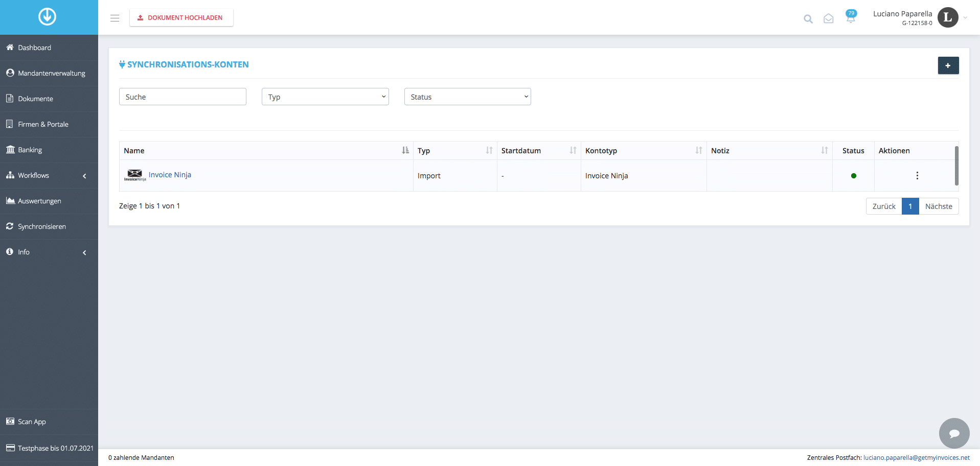The height and width of the screenshot is (466, 980).
Task: Click Zurück pagination button
Action: point(884,206)
